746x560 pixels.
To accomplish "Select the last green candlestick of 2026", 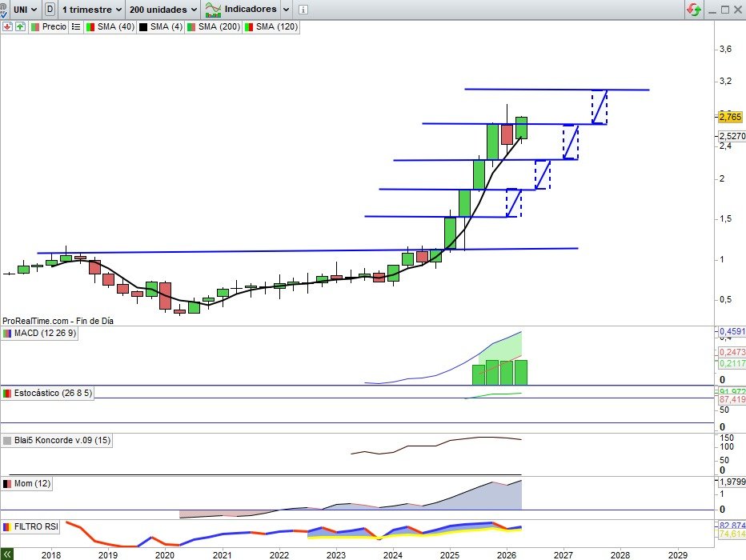I will point(521,127).
